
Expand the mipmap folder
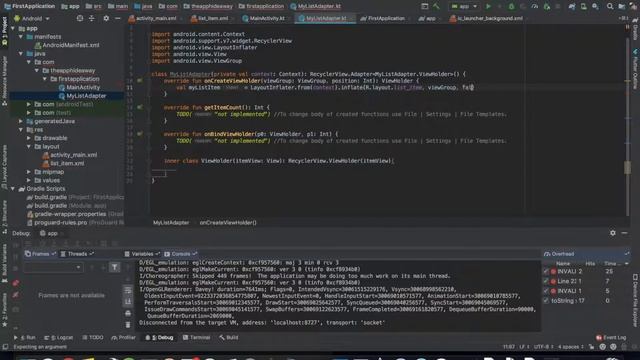tap(29, 172)
